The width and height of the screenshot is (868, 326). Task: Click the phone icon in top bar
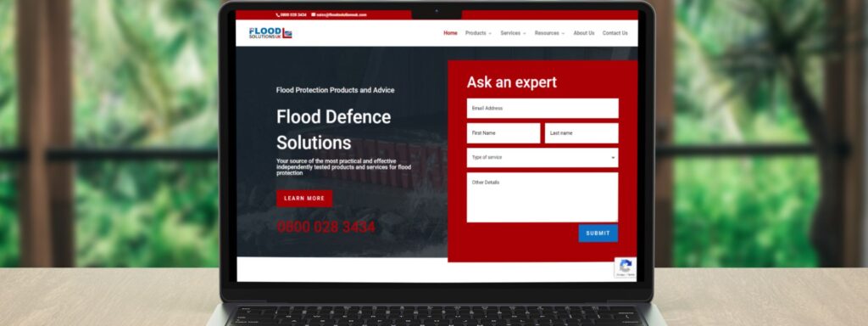[x=277, y=15]
